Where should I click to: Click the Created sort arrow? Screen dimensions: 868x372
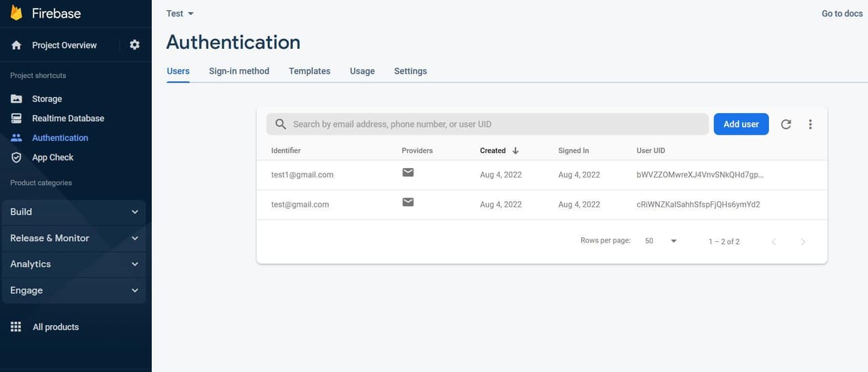(515, 150)
